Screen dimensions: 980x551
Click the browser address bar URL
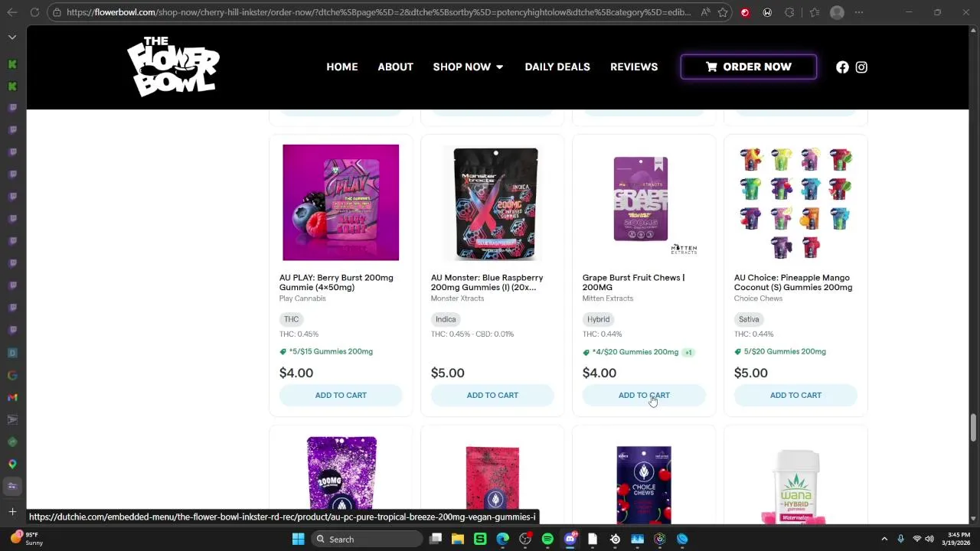point(378,12)
